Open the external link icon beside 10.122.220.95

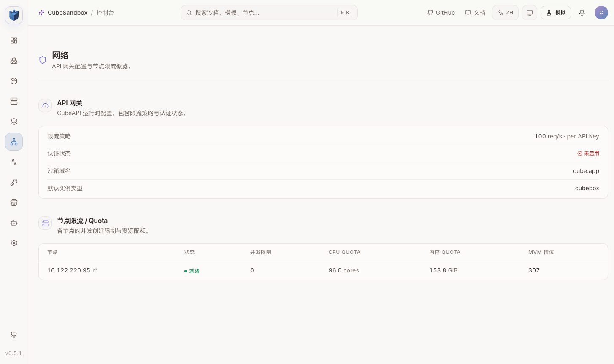tap(95, 270)
